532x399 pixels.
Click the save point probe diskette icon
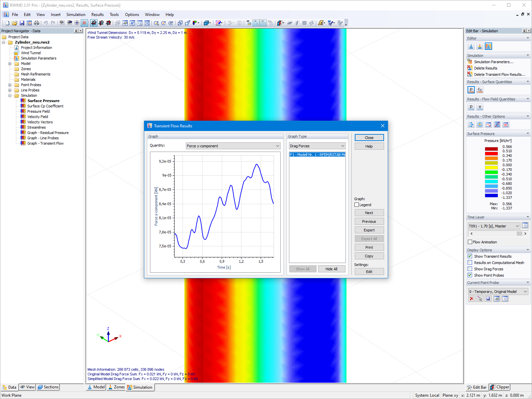488,299
